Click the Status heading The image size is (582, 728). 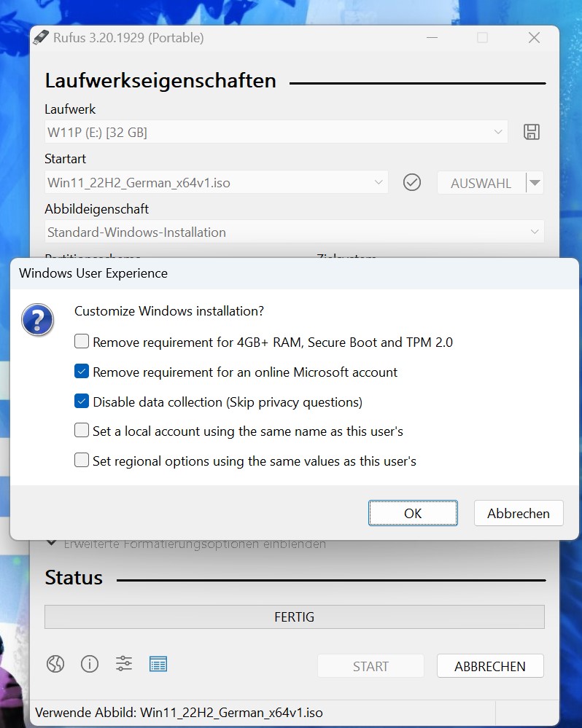[x=74, y=578]
